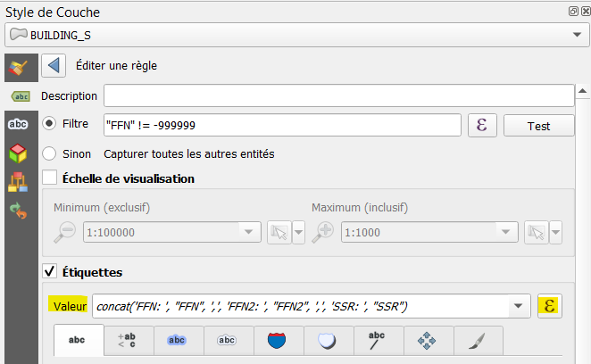Enable Échelle de visualisation checkbox
Screen dimensions: 591x364
(x=50, y=178)
